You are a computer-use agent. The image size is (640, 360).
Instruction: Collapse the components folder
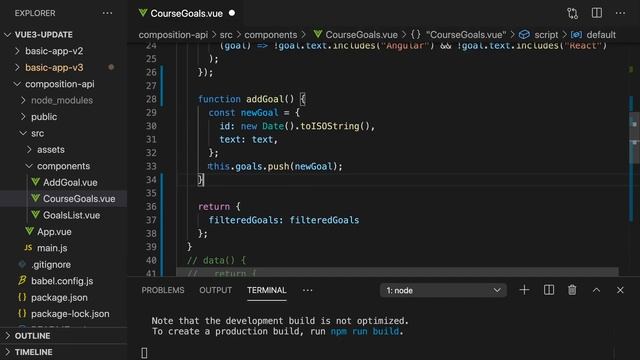(x=29, y=166)
